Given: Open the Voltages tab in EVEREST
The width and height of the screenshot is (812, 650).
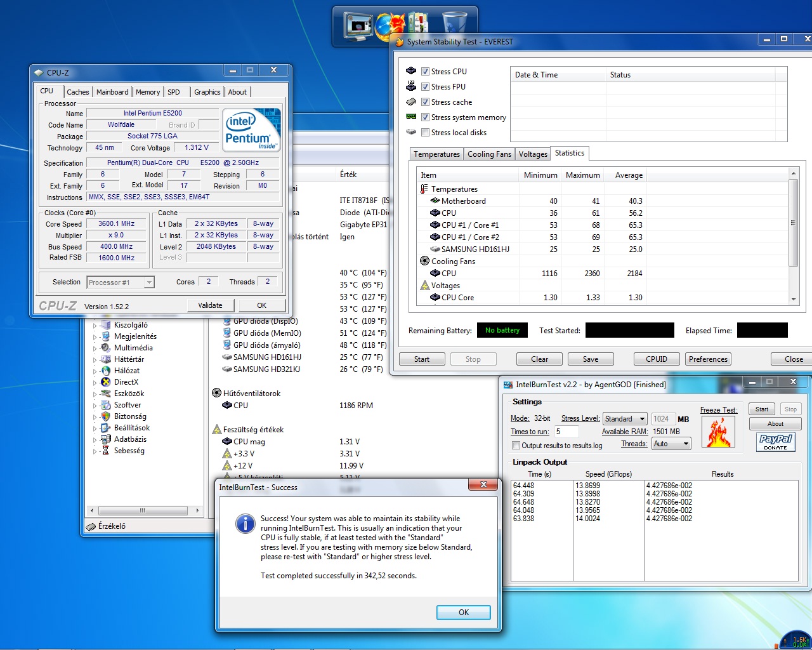Looking at the screenshot, I should 533,154.
